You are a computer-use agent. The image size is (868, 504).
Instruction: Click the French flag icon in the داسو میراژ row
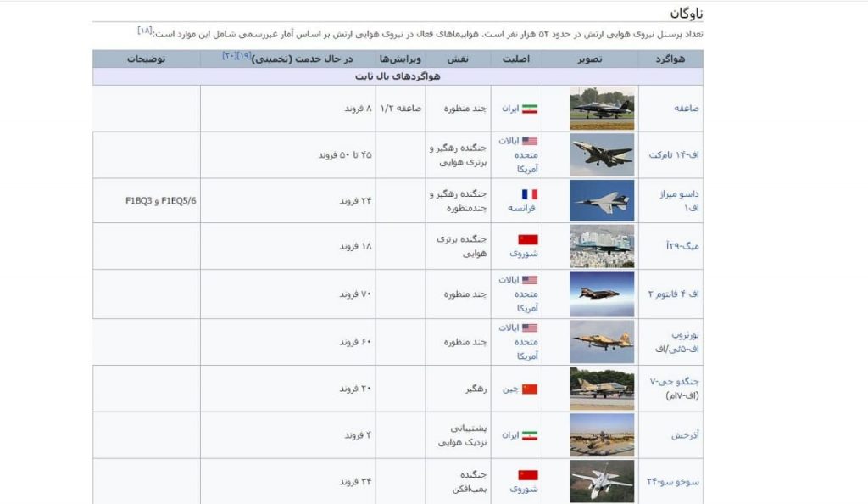click(x=530, y=194)
